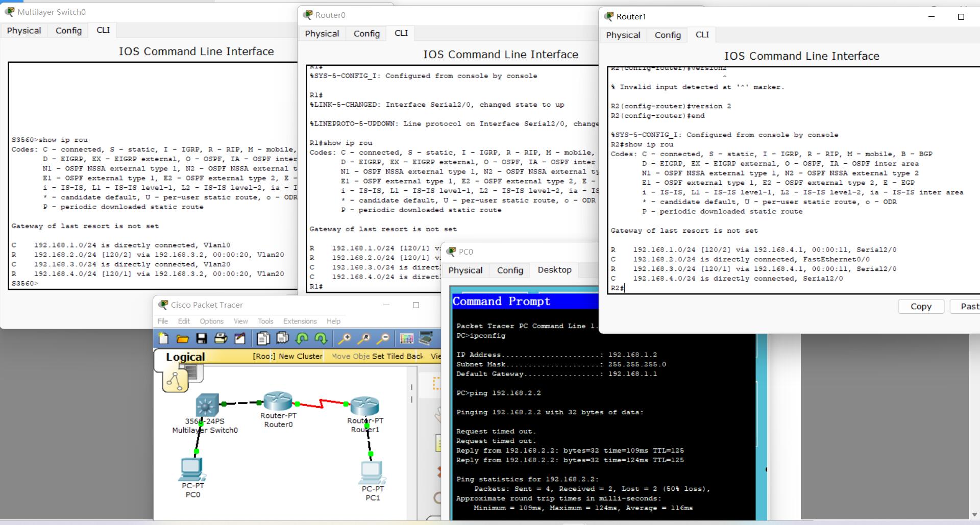The image size is (980, 525).
Task: Click the Save floppy disk icon in Packet Tracer
Action: [202, 338]
